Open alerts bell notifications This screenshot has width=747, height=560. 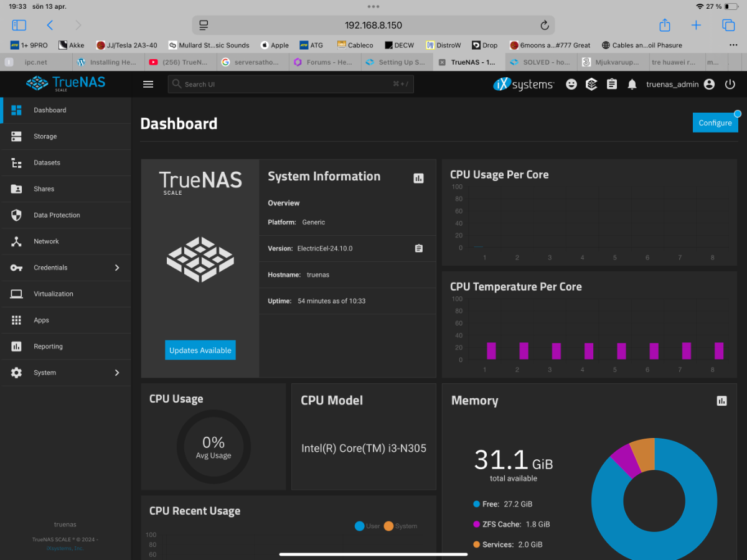[x=632, y=85]
